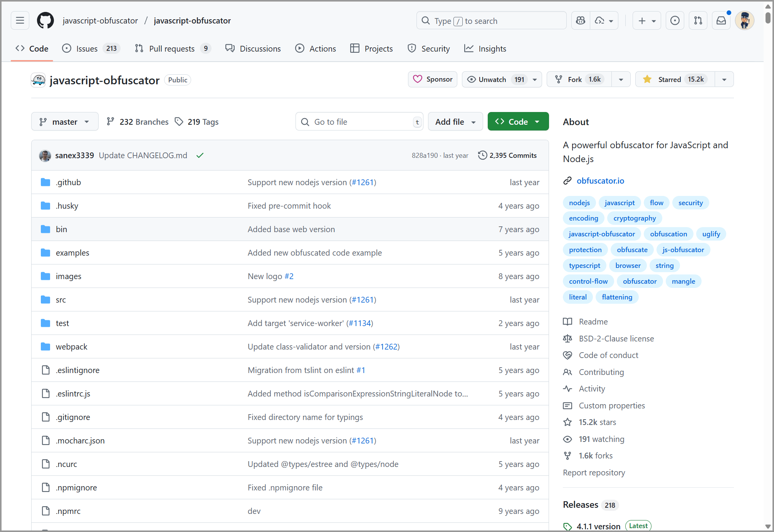
Task: Click the GitHub octocat logo
Action: click(45, 21)
